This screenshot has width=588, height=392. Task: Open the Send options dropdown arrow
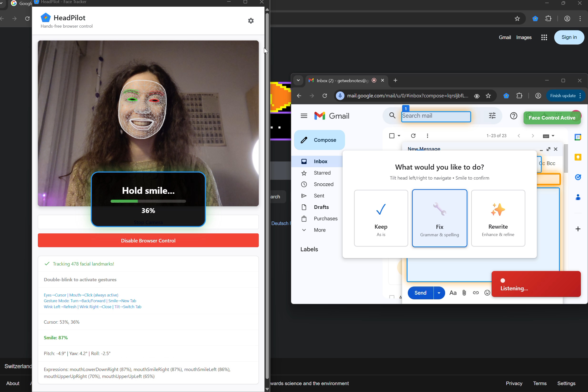439,293
